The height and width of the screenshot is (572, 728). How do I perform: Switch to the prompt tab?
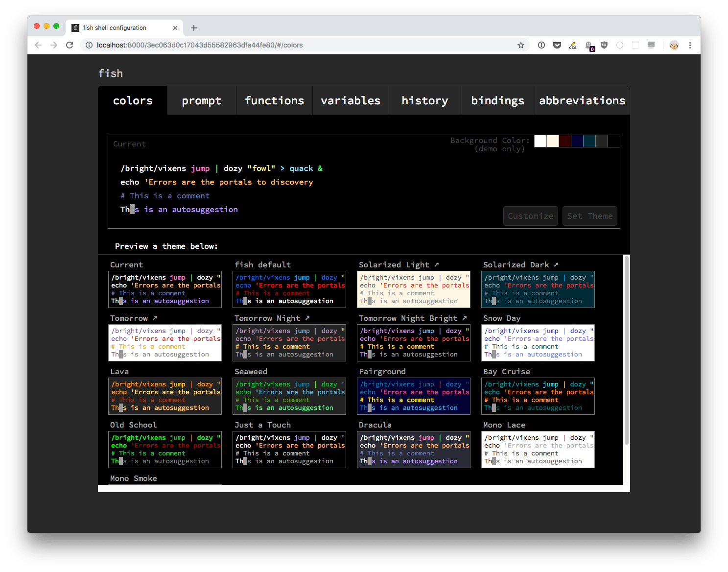pyautogui.click(x=201, y=101)
